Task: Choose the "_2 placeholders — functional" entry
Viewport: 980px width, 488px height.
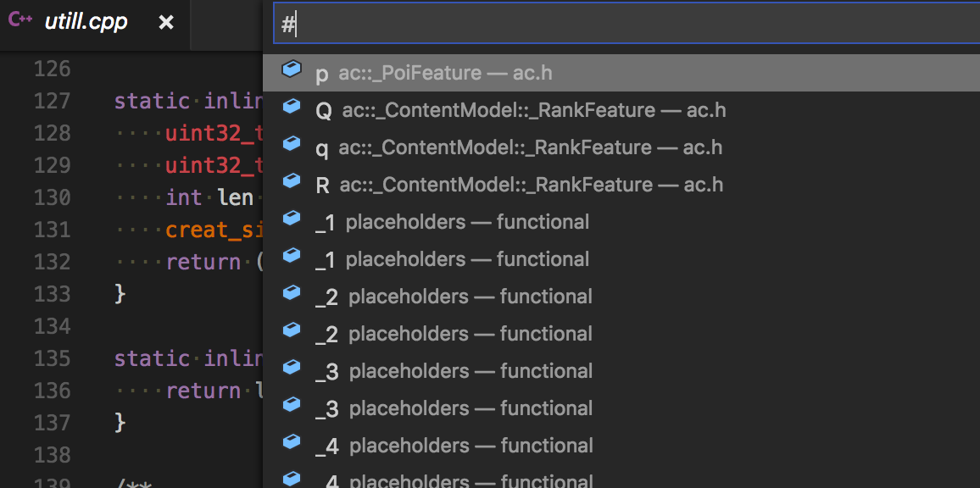Action: 449,296
